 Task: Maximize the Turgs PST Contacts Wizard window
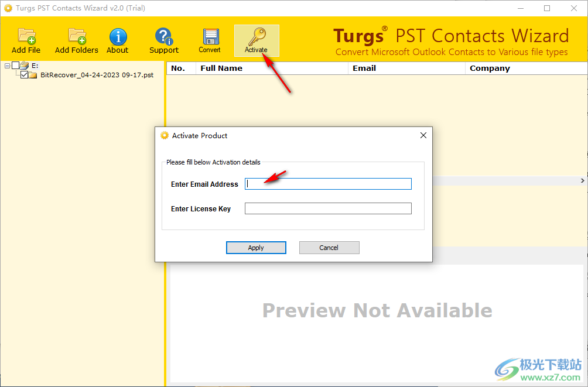pos(547,8)
